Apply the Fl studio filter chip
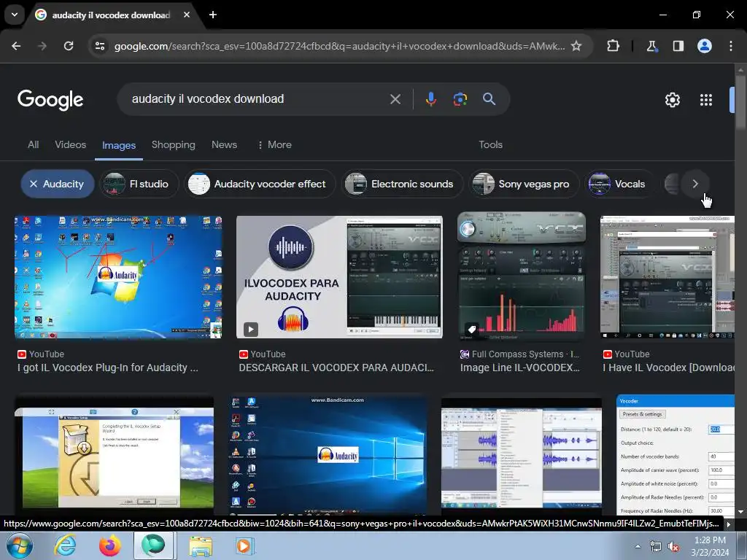The image size is (747, 560). tap(139, 184)
